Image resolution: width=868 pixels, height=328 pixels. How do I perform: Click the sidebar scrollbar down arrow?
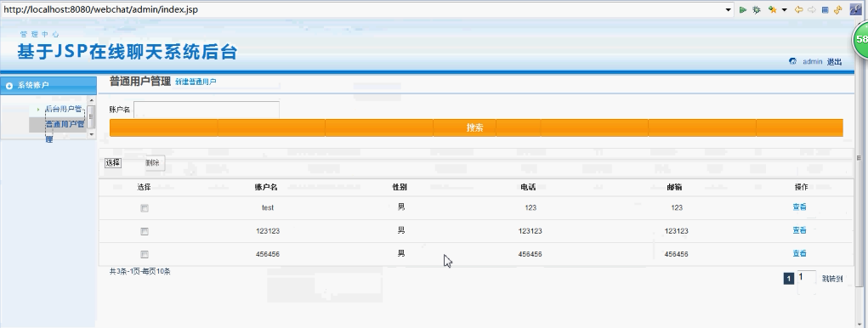[x=91, y=133]
